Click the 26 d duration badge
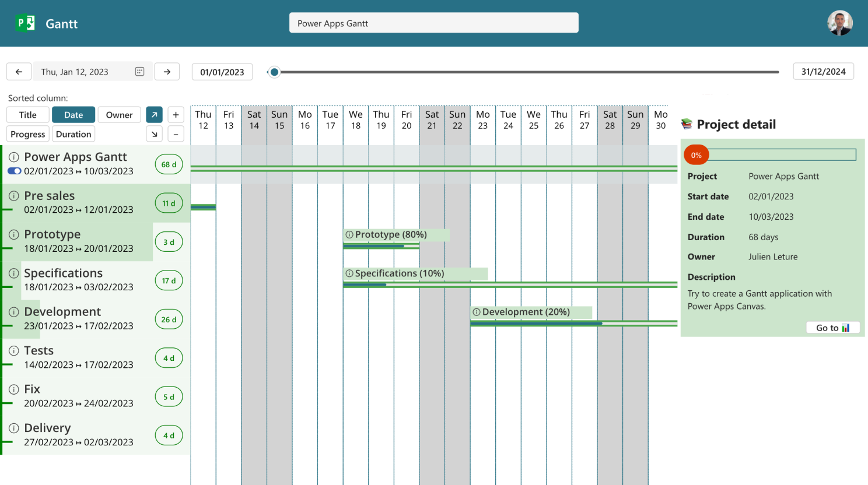The image size is (868, 485). [169, 319]
